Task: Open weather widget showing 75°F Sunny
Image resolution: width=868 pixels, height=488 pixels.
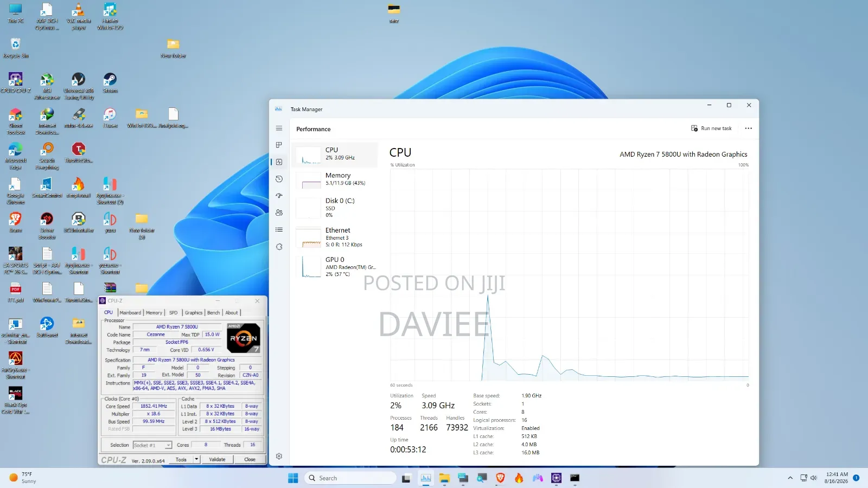Action: 23,478
